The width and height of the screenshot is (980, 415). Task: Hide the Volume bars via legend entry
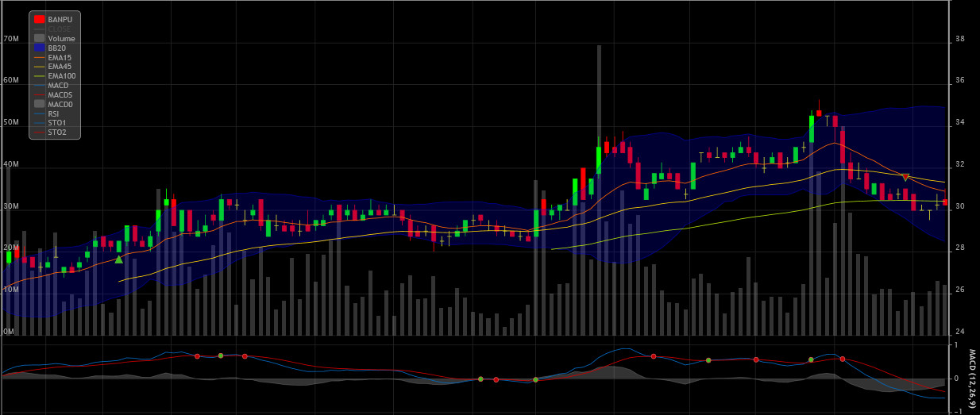[x=54, y=38]
